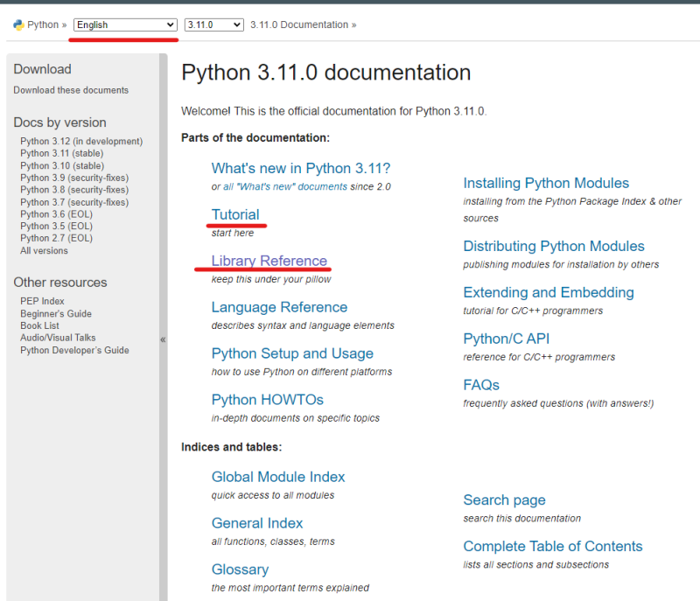Open What's new in Python 3.11?
Screen dimensions: 700x601
300,168
